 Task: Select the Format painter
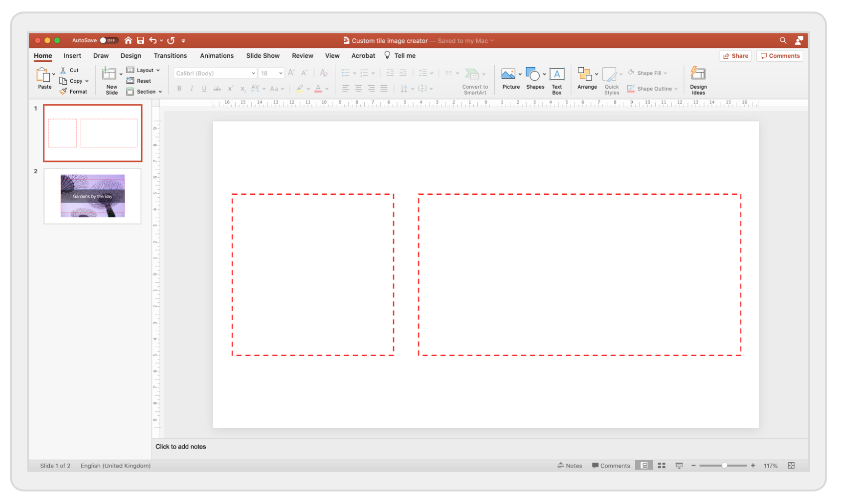[x=74, y=91]
